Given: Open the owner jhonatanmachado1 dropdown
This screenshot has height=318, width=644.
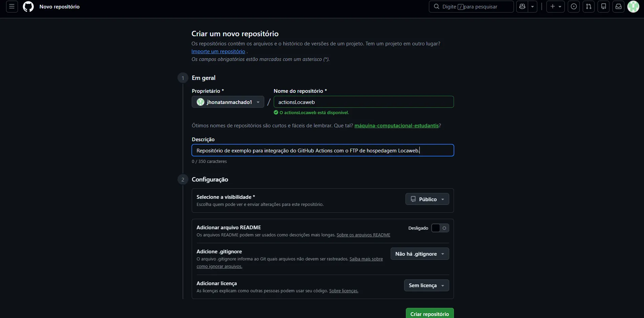Looking at the screenshot, I should [x=228, y=102].
